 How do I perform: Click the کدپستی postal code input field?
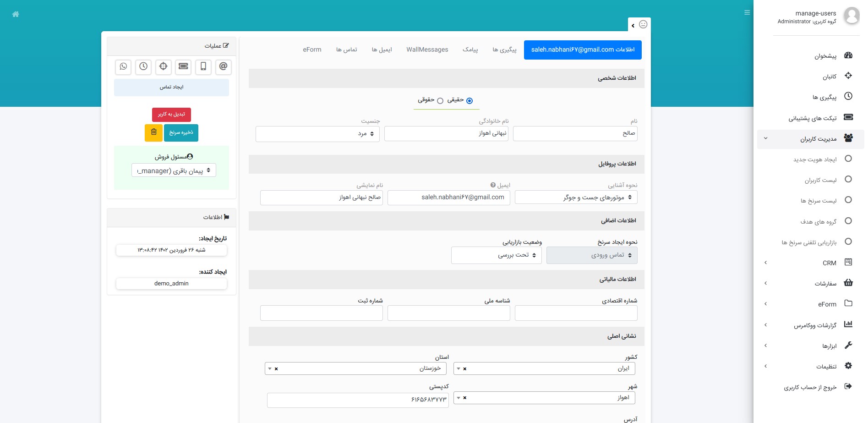(x=358, y=400)
